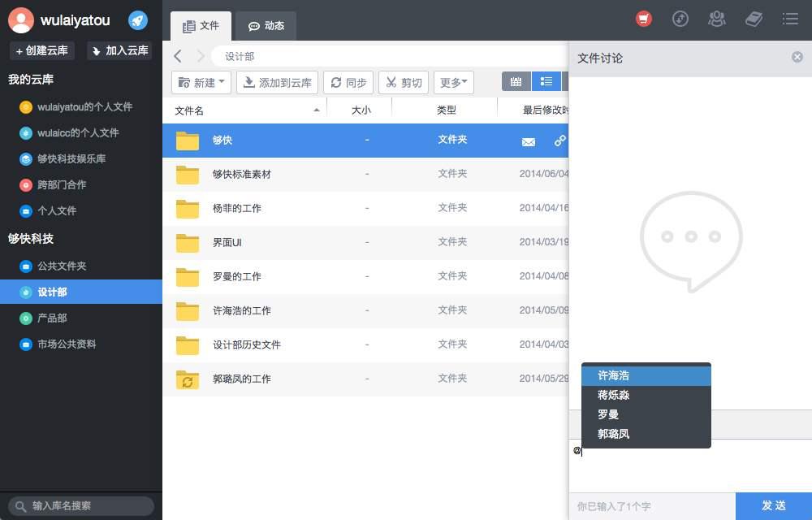Select 罗曼 in mention list
Image resolution: width=812 pixels, height=520 pixels.
pyautogui.click(x=646, y=414)
